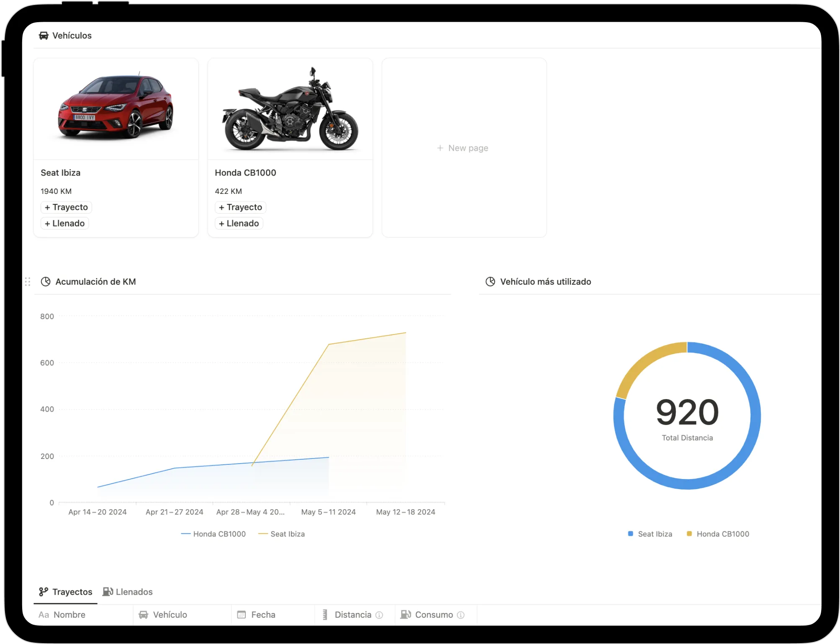Viewport: 840px width, 644px height.
Task: Open the Acumulación de KM chart title
Action: click(x=95, y=281)
